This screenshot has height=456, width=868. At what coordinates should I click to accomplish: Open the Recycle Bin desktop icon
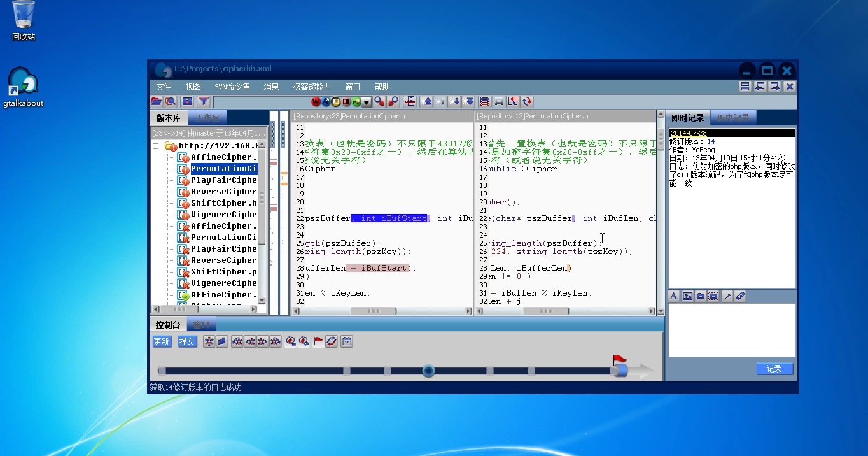click(24, 21)
